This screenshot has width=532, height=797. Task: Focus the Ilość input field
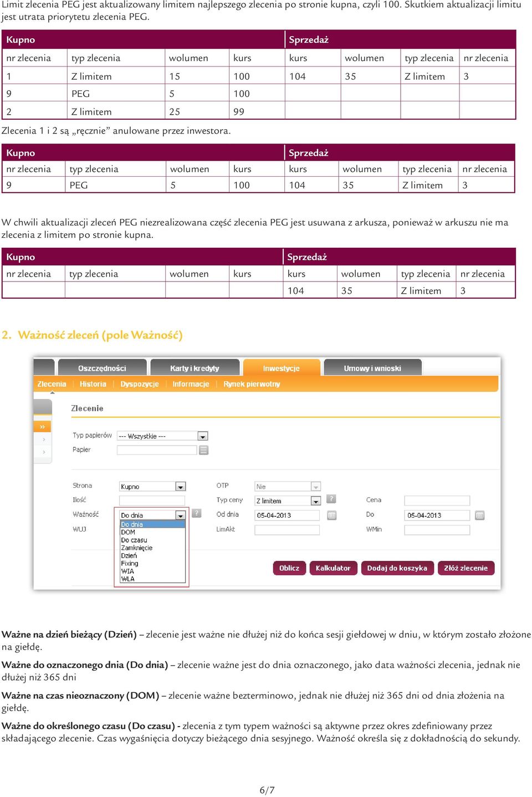(x=152, y=500)
